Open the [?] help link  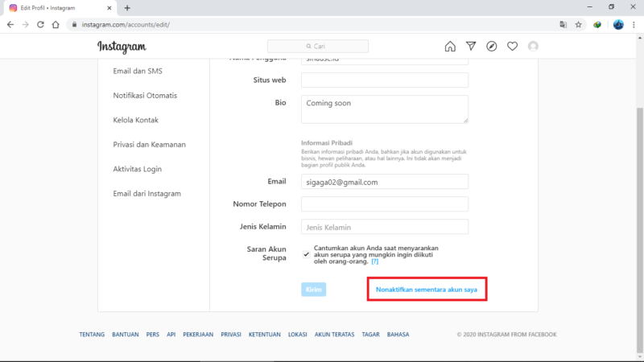pyautogui.click(x=374, y=261)
